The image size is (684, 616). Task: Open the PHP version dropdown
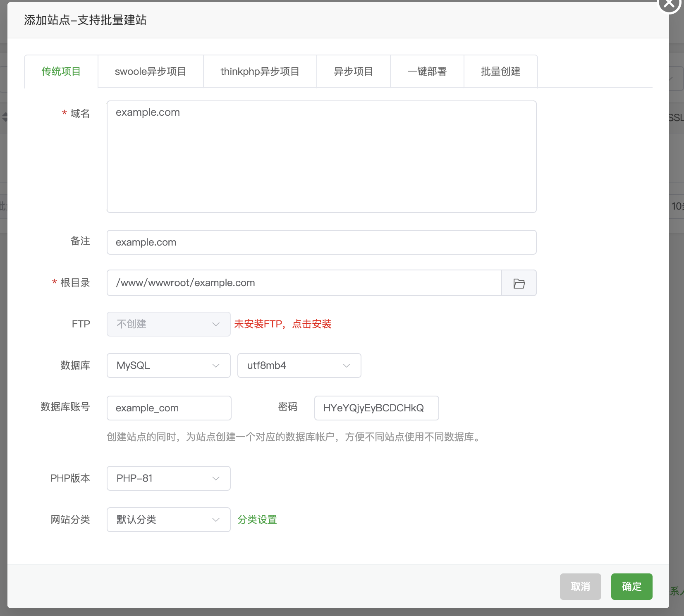point(168,478)
